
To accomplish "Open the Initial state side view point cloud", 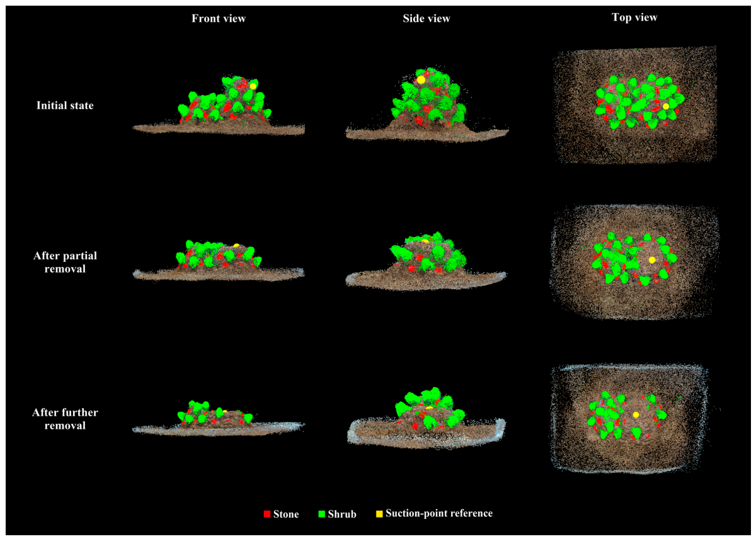I will point(427,105).
